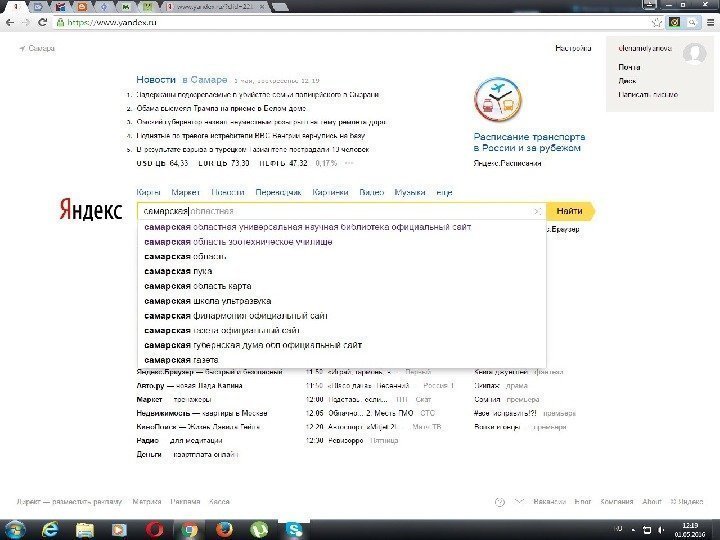Click the RU language indicator in the tray
The image size is (720, 540).
[618, 529]
